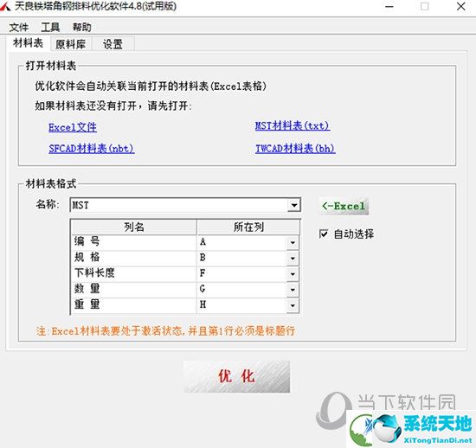The image size is (476, 448).
Task: Open column dropdown for 下料长度 row
Action: pyautogui.click(x=293, y=274)
